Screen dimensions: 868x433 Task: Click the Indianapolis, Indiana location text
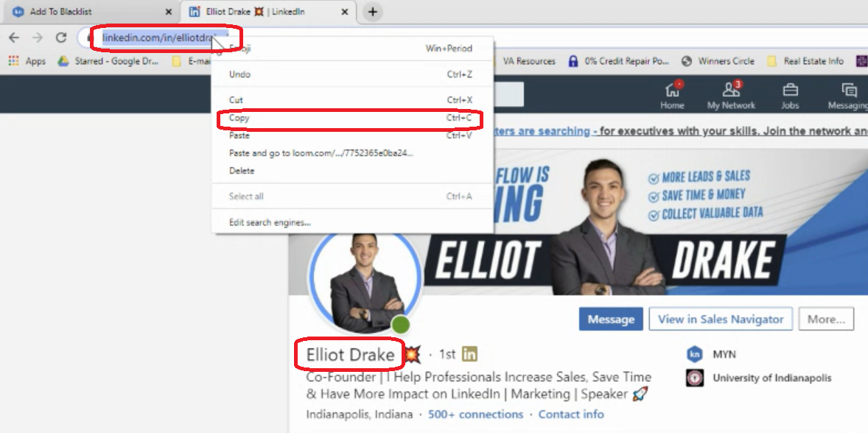360,414
